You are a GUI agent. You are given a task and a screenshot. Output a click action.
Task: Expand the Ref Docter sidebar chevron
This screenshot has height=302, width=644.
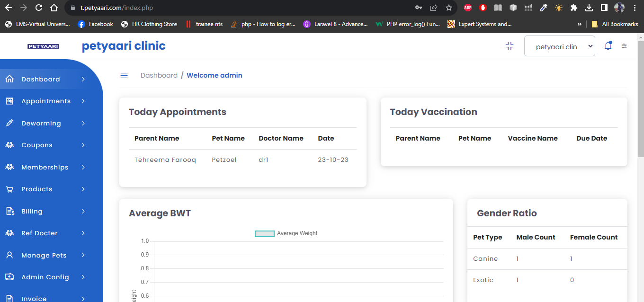tap(83, 233)
